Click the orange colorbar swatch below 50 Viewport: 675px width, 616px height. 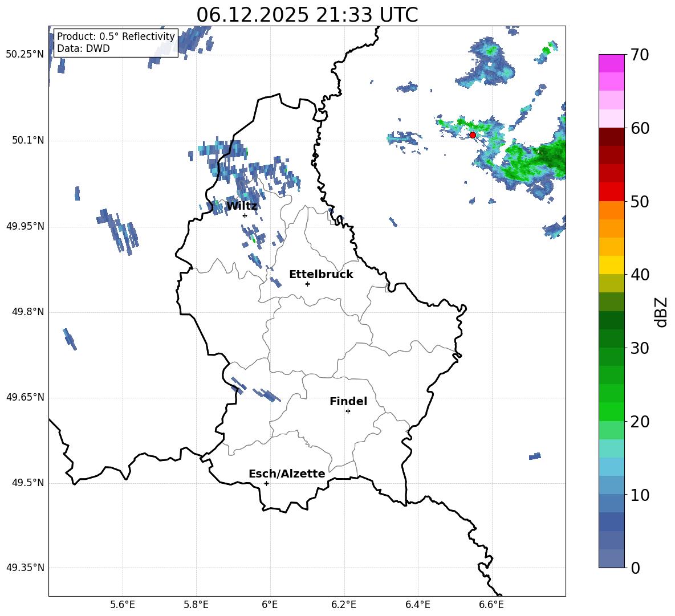[612, 210]
